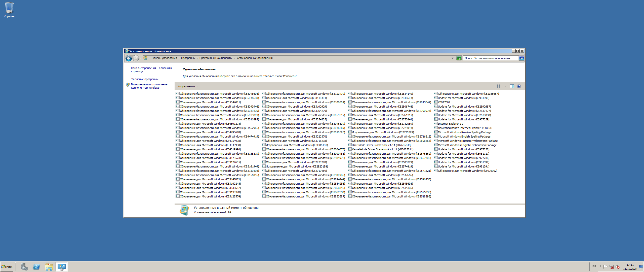The width and height of the screenshot is (644, 272).
Task: Click icon of Update for Microsoft Windows KB981390
Action: click(435, 98)
